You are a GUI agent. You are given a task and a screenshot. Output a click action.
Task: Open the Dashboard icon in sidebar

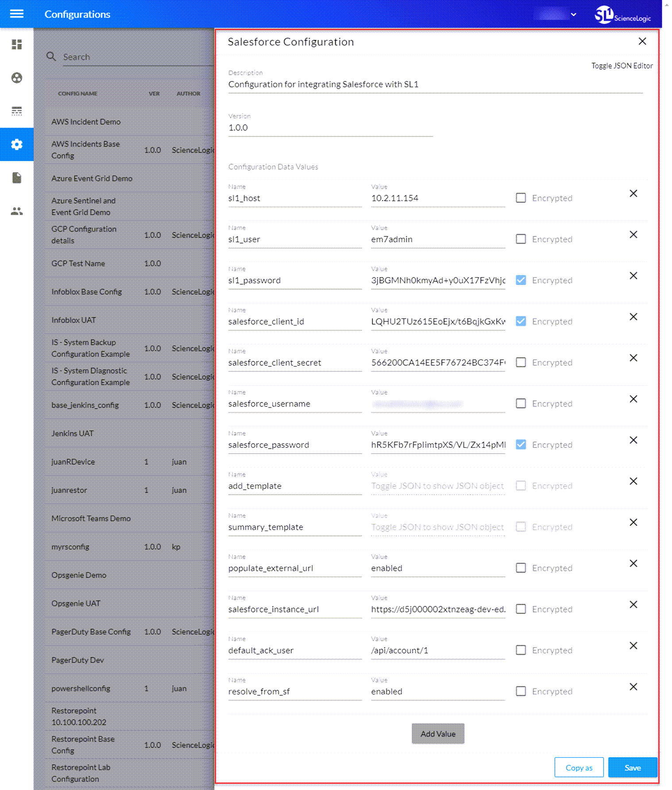(17, 45)
